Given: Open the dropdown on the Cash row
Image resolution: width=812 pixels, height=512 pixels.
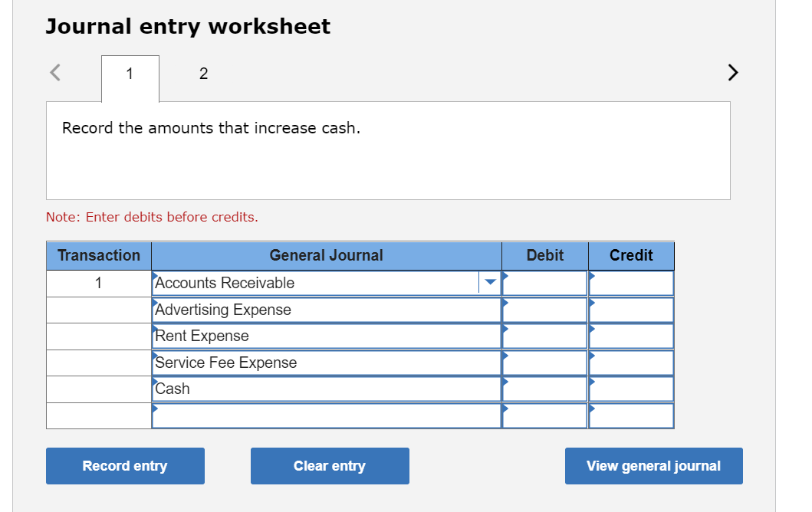Looking at the screenshot, I should tap(489, 389).
